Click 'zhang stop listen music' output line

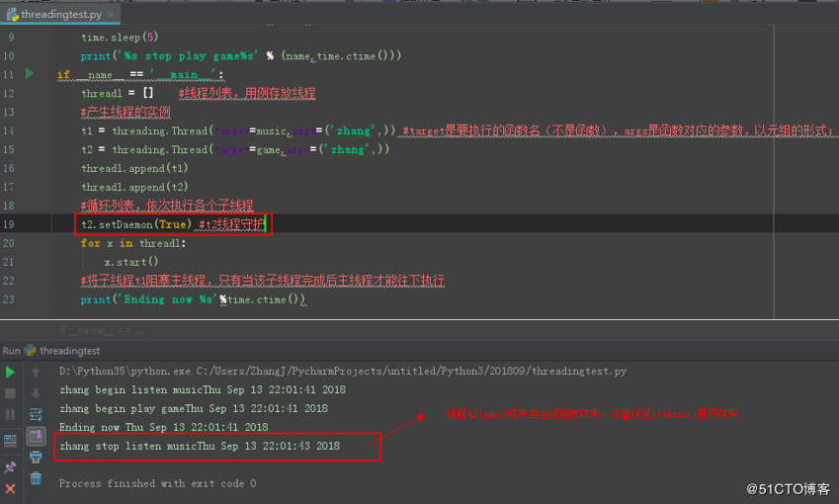tap(199, 446)
